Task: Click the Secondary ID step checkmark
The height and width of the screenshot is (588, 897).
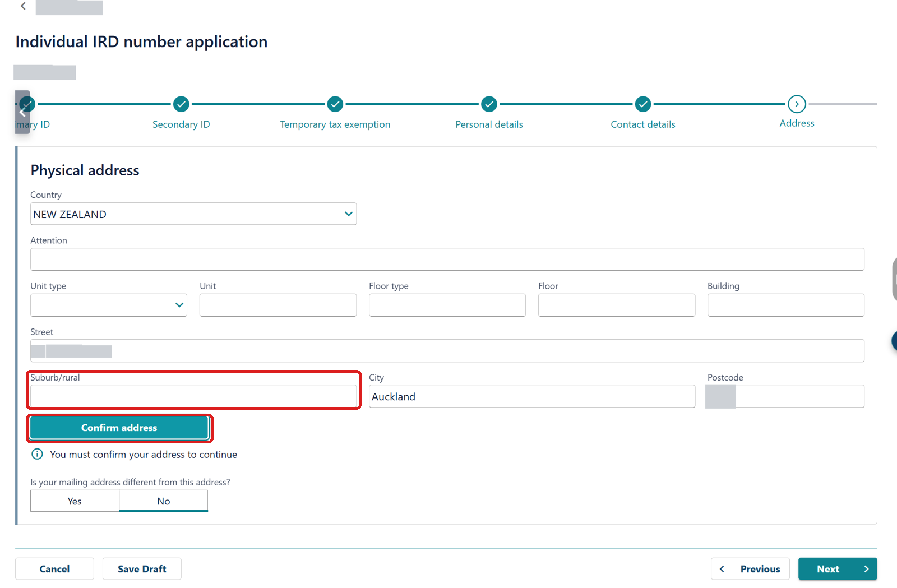Action: click(181, 104)
